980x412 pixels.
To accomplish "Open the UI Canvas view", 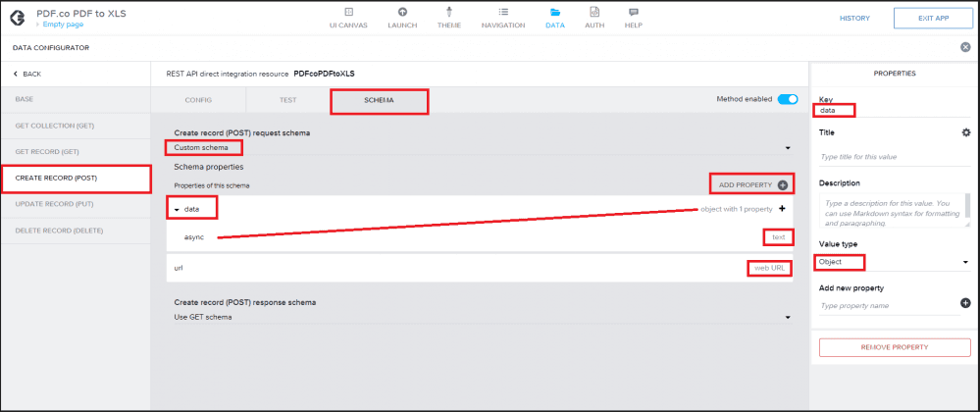I will (347, 18).
